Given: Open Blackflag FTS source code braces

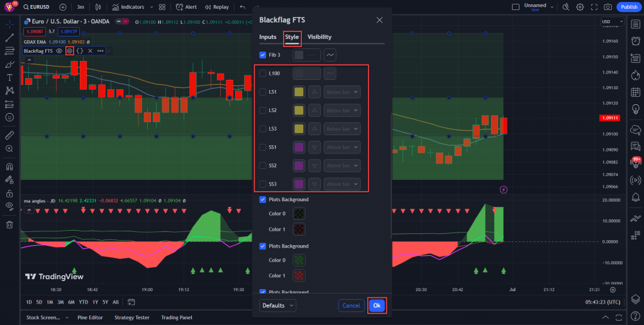Looking at the screenshot, I should click(x=80, y=51).
